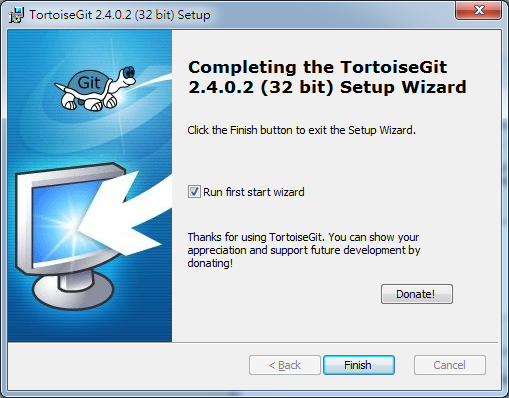
Task: Click the monitor stand base graphic
Action: (x=73, y=291)
